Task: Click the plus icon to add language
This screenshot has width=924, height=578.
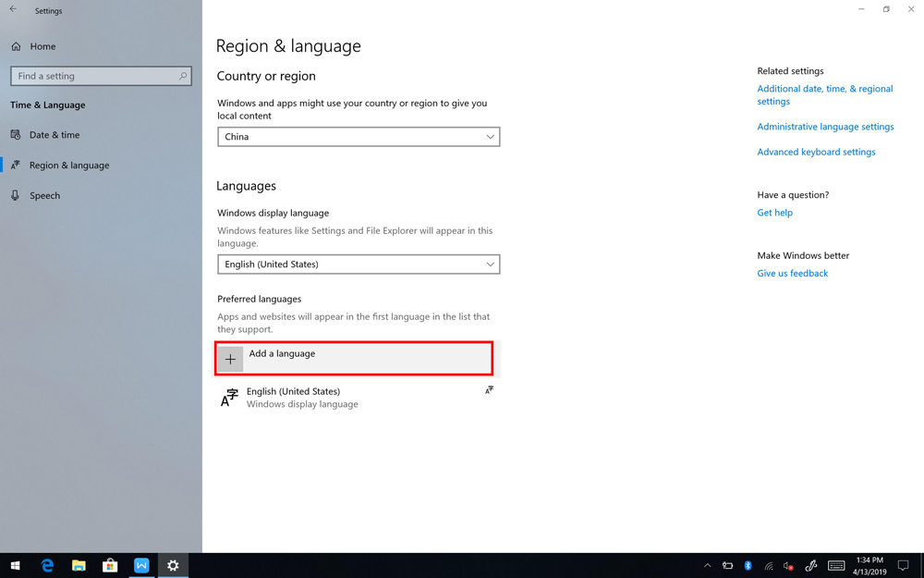Action: 230,359
